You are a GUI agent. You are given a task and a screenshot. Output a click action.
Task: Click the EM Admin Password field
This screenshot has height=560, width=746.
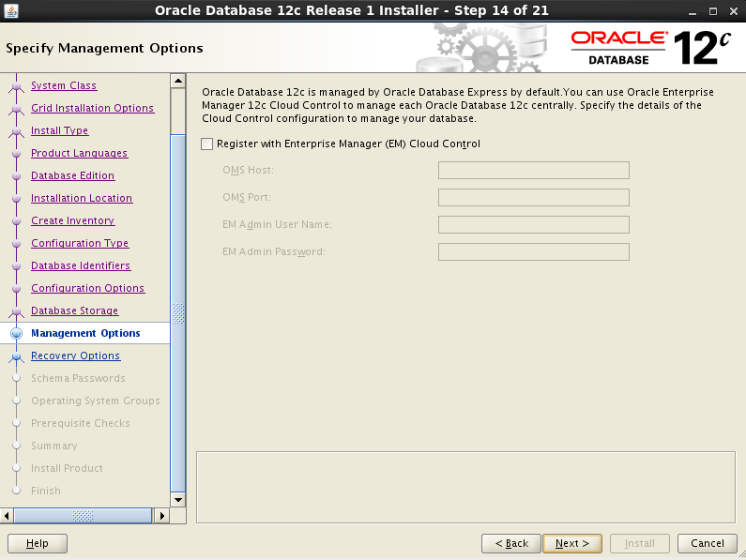(533, 251)
